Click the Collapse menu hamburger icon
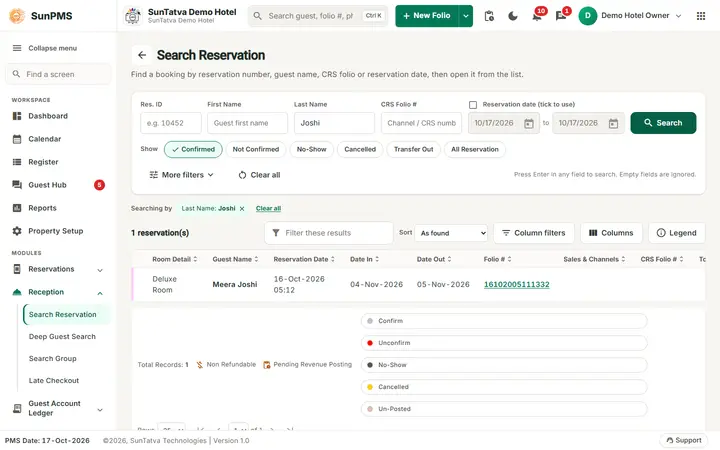720x450 pixels. pyautogui.click(x=17, y=48)
